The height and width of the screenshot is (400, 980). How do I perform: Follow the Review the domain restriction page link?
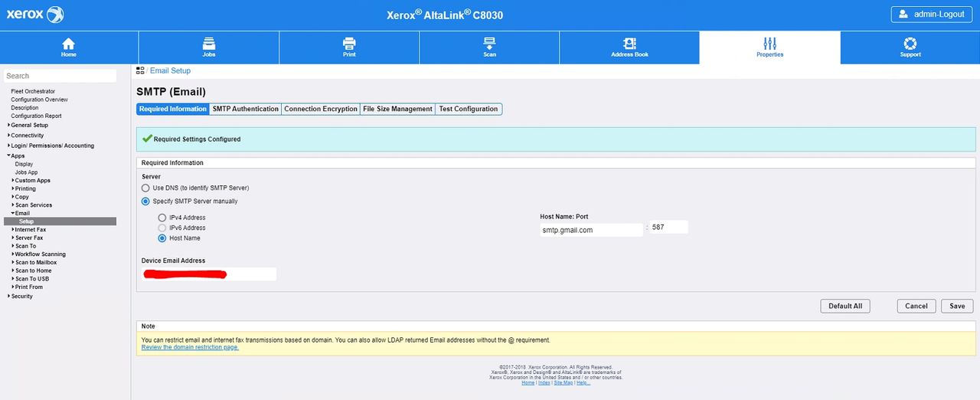[190, 347]
